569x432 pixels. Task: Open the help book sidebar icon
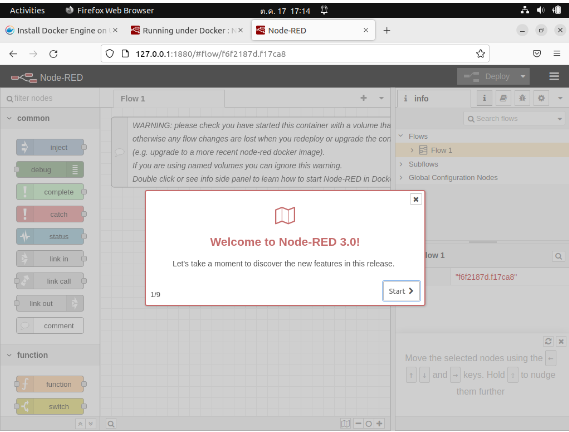(x=503, y=98)
